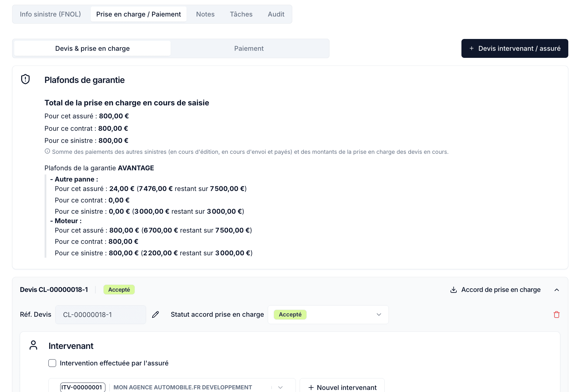
Task: Click the info icon before Somme des paiements
Action: (x=47, y=151)
